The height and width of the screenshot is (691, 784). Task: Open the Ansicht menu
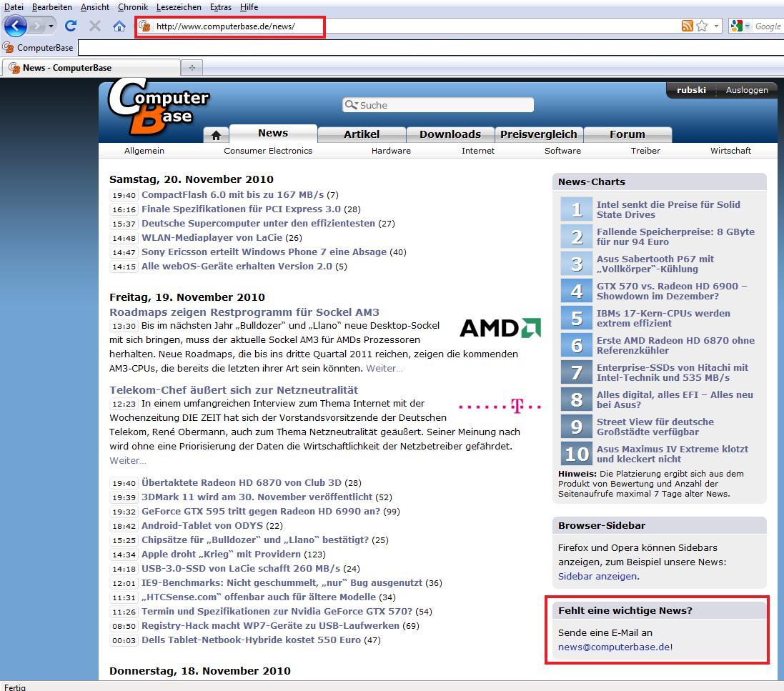pyautogui.click(x=95, y=7)
